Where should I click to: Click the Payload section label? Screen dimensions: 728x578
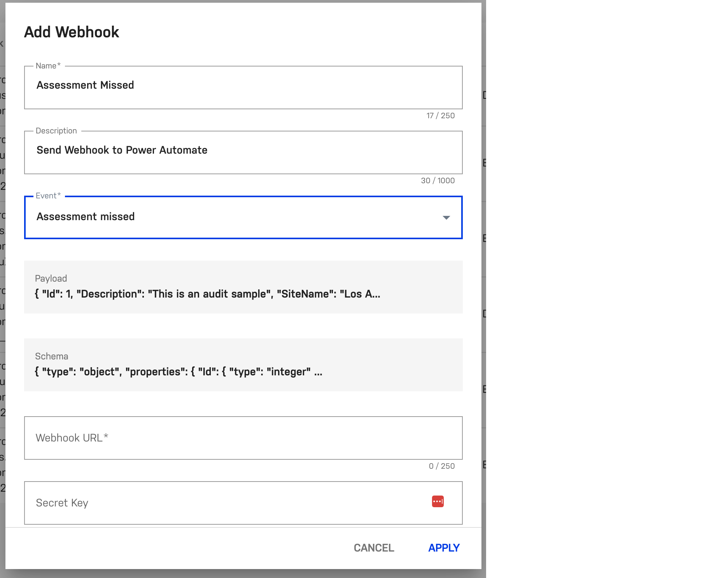(51, 278)
